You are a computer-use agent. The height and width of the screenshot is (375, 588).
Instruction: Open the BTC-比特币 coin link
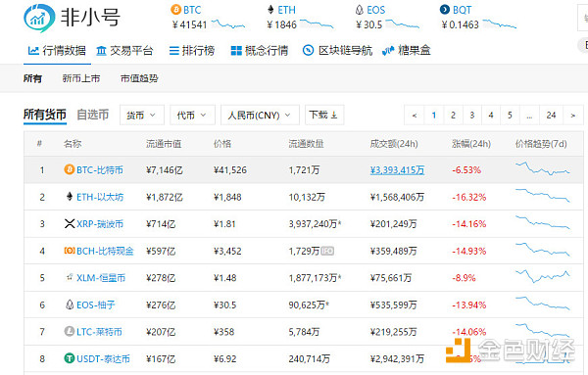tap(100, 170)
